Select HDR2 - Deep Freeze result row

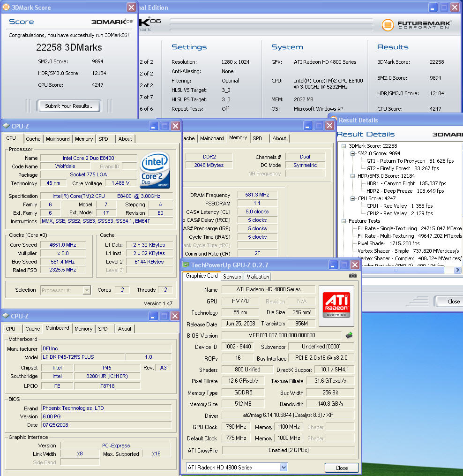pyautogui.click(x=405, y=191)
